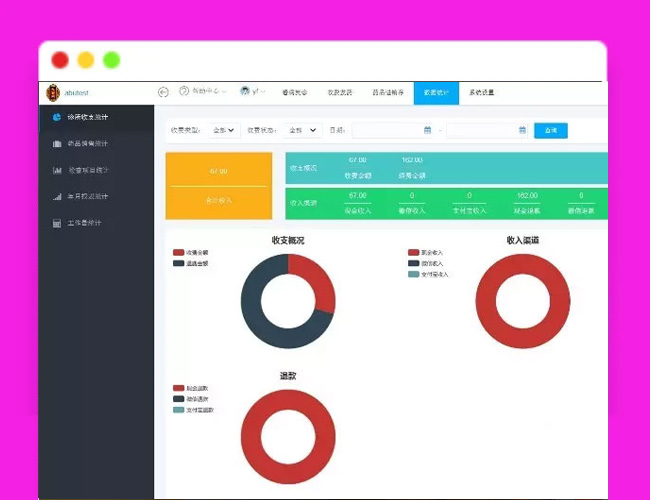This screenshot has height=500, width=650.
Task: Click the green maximize window dot
Action: point(112,60)
